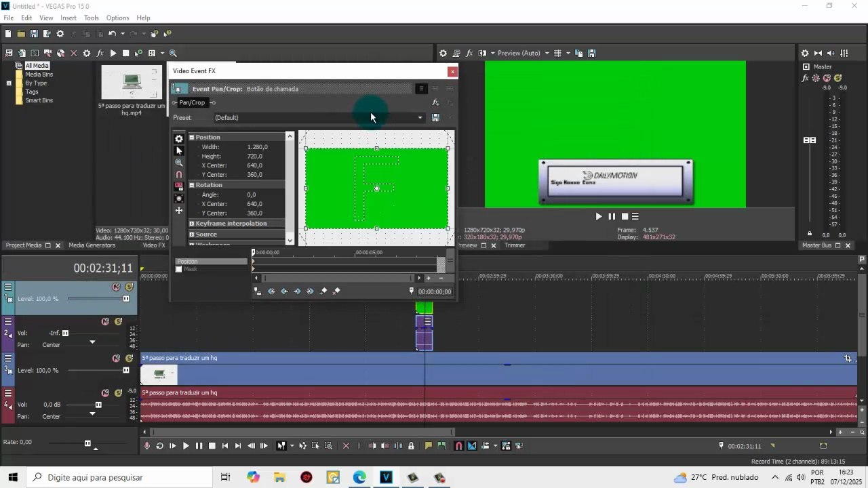Open Microsoft Edge from the taskbar

coord(359,478)
